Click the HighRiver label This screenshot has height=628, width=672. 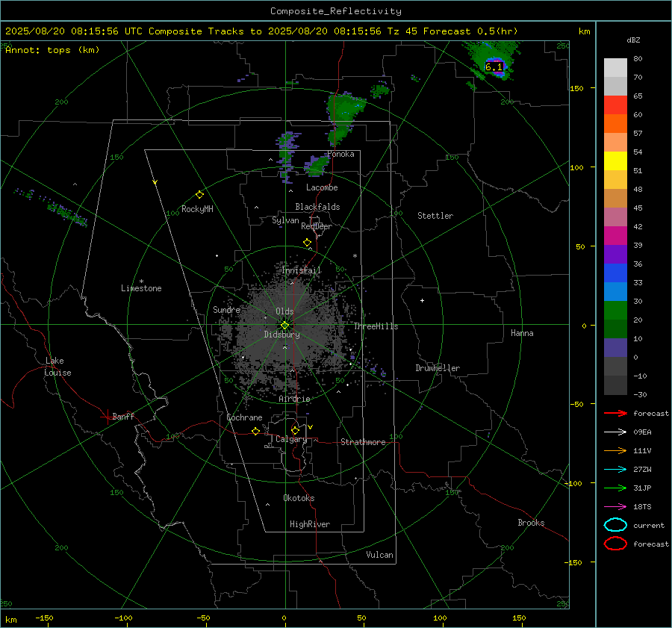point(310,524)
